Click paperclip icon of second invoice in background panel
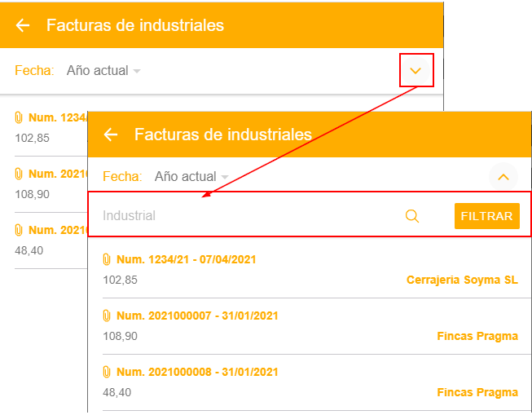 coord(19,174)
